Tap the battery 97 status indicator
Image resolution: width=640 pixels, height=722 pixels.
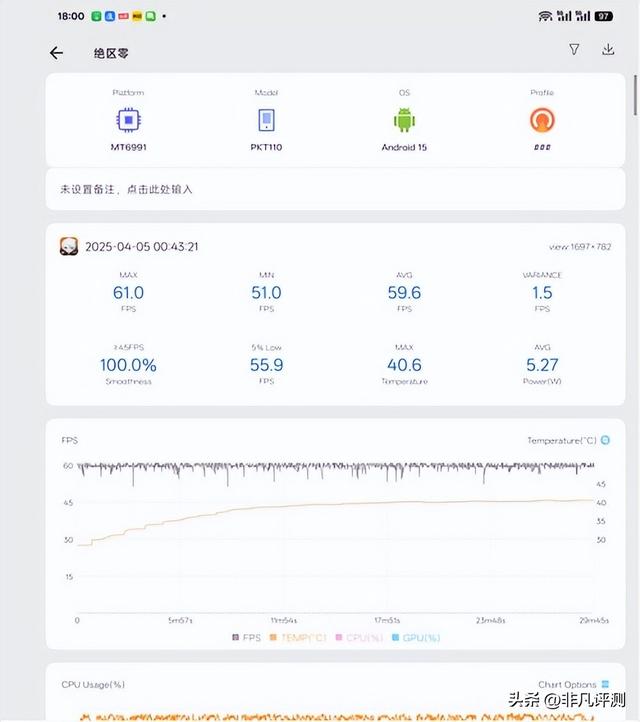point(603,17)
